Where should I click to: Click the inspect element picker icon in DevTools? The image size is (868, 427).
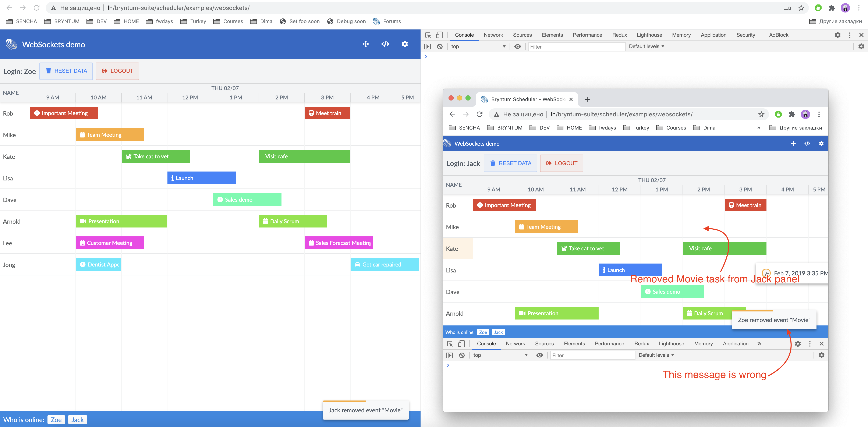click(x=428, y=35)
